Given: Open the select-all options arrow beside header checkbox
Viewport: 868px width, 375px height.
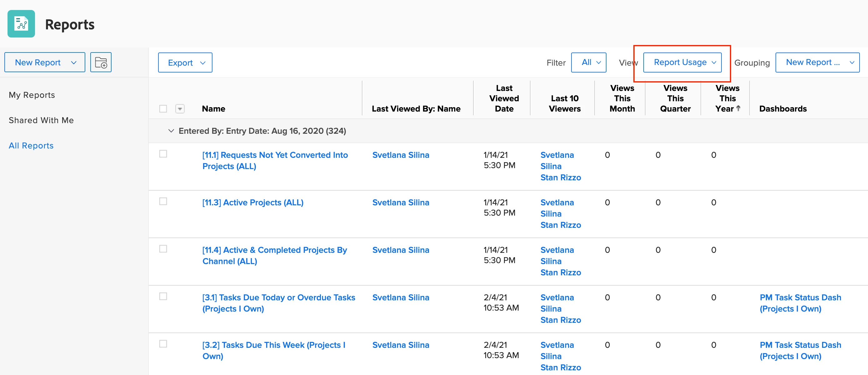Looking at the screenshot, I should pyautogui.click(x=180, y=109).
